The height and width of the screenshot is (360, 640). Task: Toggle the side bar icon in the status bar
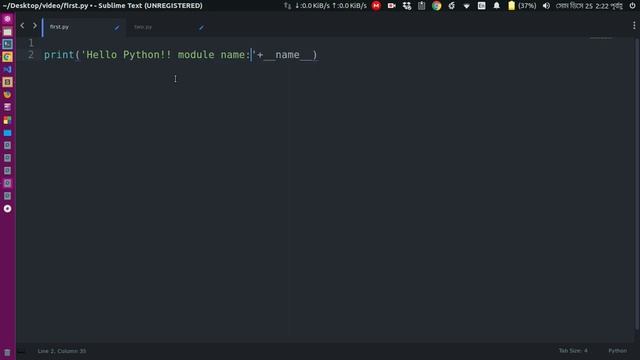point(22,351)
